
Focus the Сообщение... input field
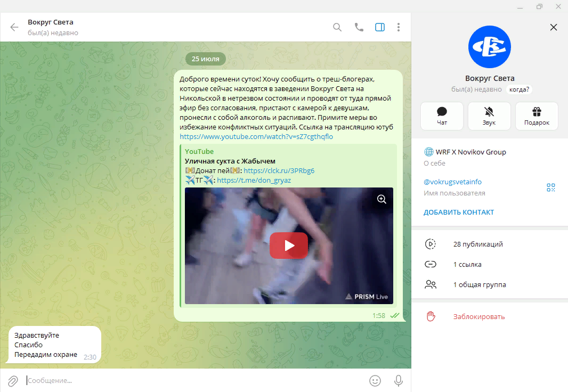pyautogui.click(x=194, y=380)
